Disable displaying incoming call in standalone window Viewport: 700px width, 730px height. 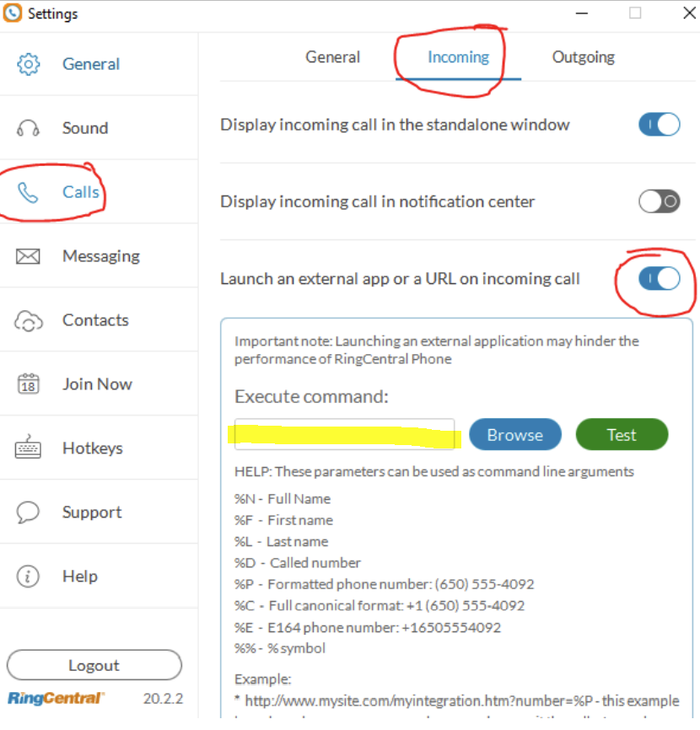click(659, 123)
